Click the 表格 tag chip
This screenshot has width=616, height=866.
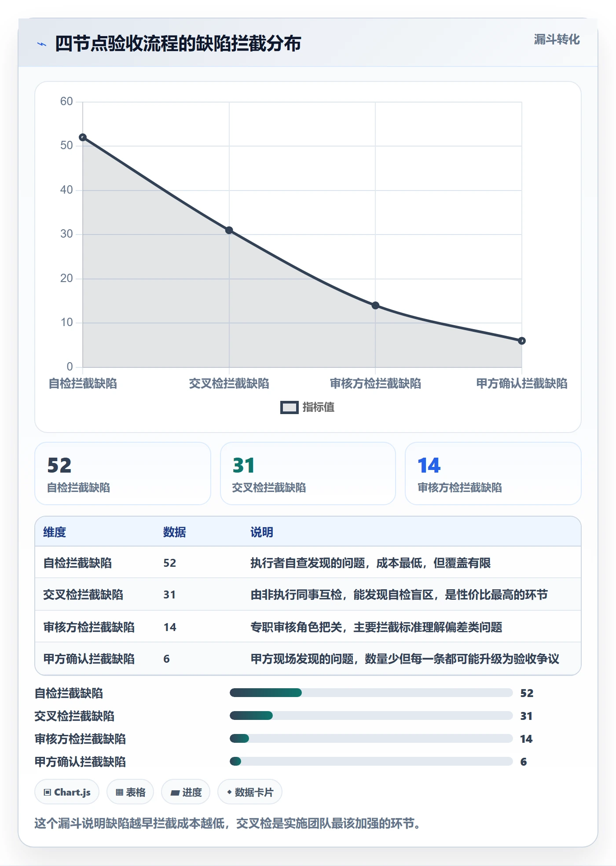click(x=130, y=792)
